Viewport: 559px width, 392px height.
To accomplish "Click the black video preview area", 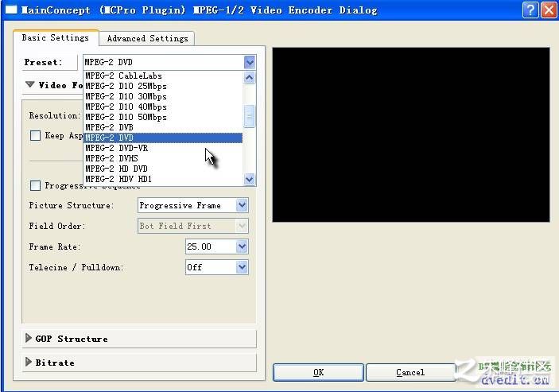I will 411,134.
